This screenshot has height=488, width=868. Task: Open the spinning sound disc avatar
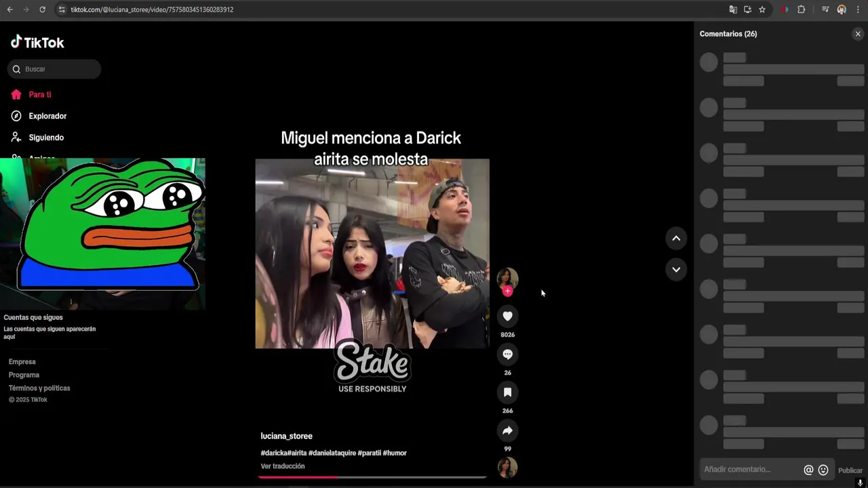[507, 468]
